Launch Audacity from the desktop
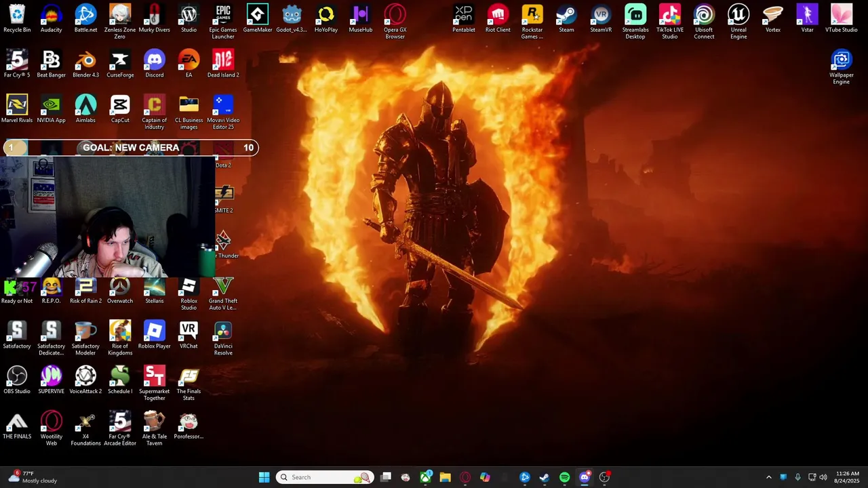Image resolution: width=868 pixels, height=488 pixels. [x=51, y=19]
